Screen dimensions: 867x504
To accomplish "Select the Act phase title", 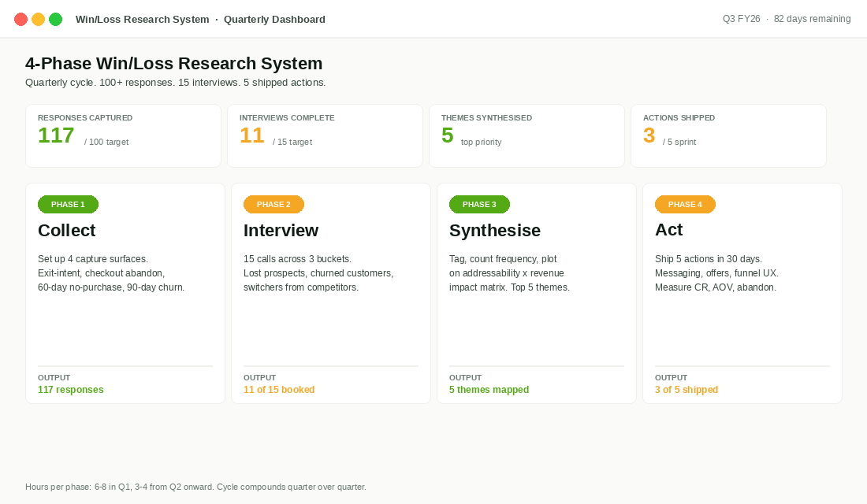I will [669, 230].
